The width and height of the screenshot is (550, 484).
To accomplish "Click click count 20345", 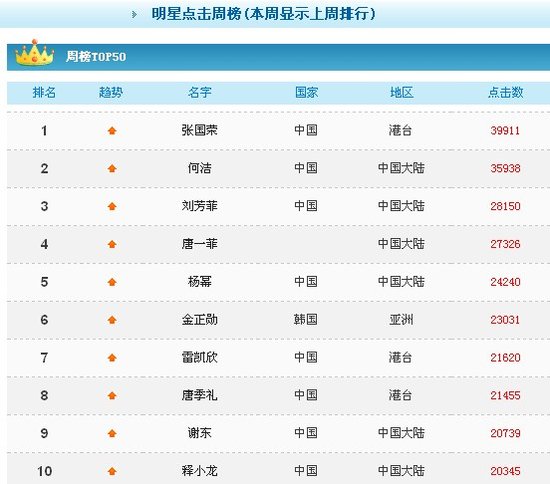I will click(x=505, y=471).
